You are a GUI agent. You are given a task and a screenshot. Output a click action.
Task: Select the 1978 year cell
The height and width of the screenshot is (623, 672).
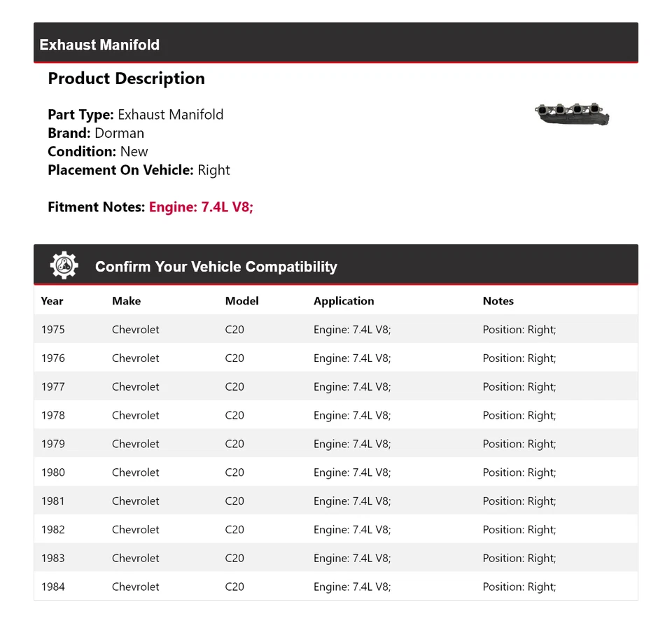52,415
